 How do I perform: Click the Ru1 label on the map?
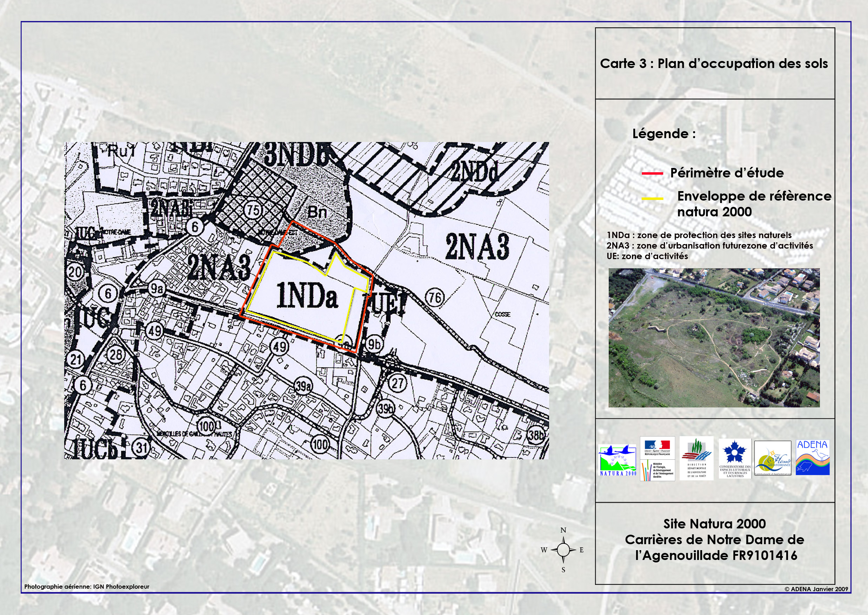coord(121,151)
